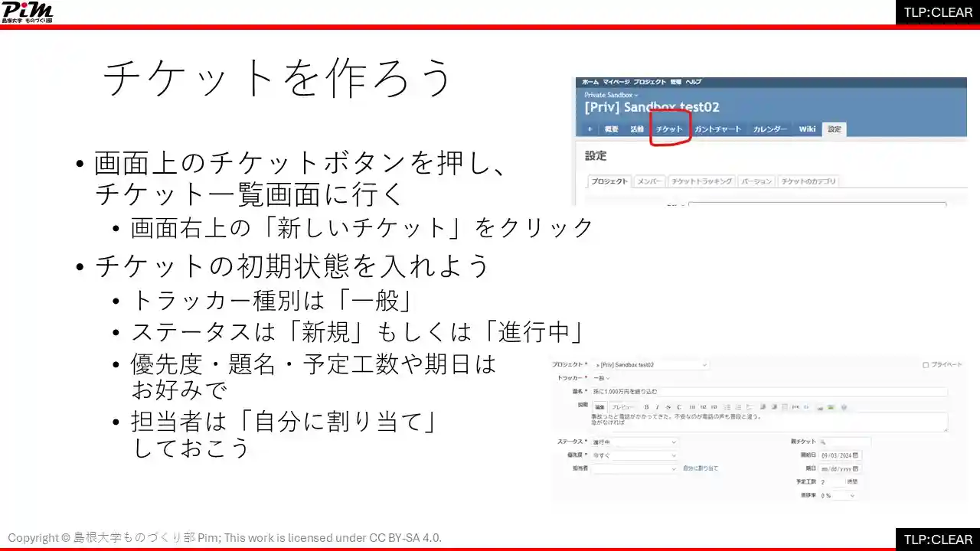Image resolution: width=980 pixels, height=551 pixels.
Task: Select the メンバー settings tab
Action: click(650, 181)
